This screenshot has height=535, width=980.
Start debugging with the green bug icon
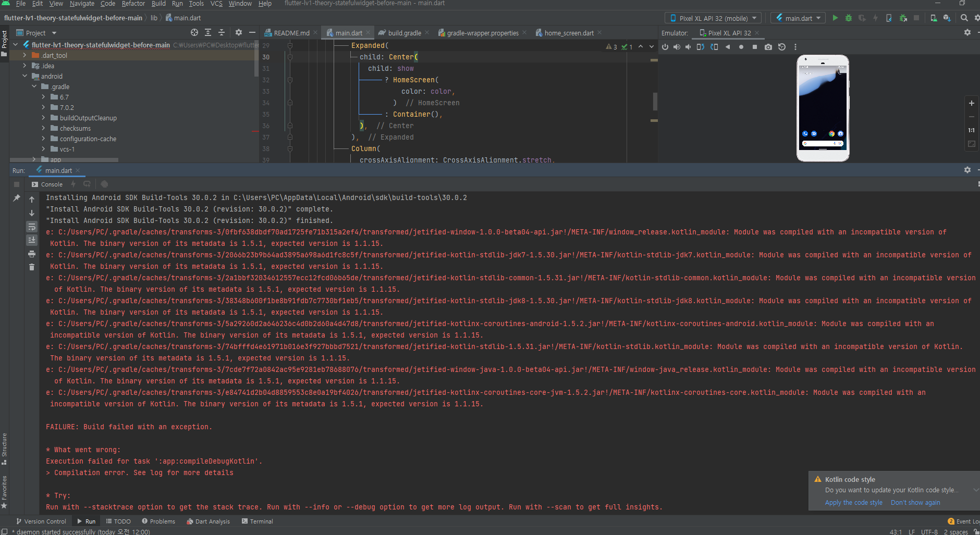(849, 18)
